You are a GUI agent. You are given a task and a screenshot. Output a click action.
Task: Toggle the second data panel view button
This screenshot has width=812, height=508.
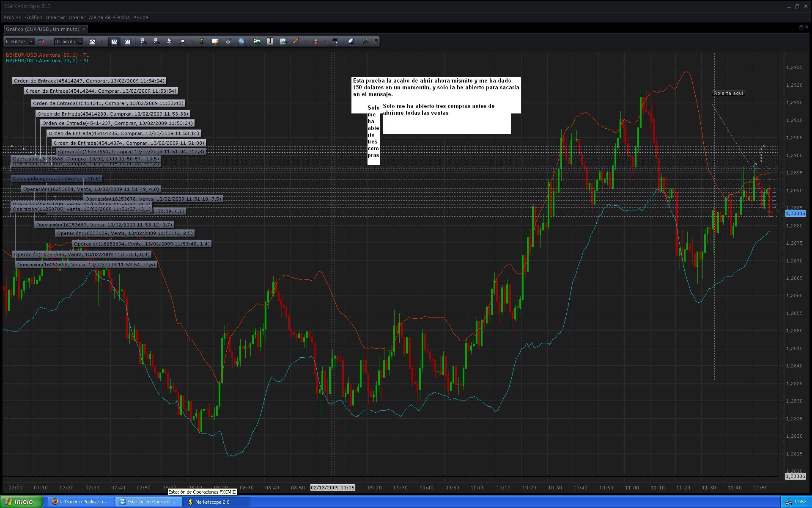[127, 41]
